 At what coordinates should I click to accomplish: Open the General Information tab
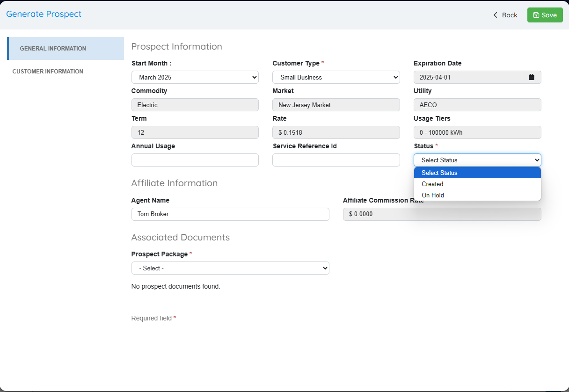pyautogui.click(x=66, y=49)
